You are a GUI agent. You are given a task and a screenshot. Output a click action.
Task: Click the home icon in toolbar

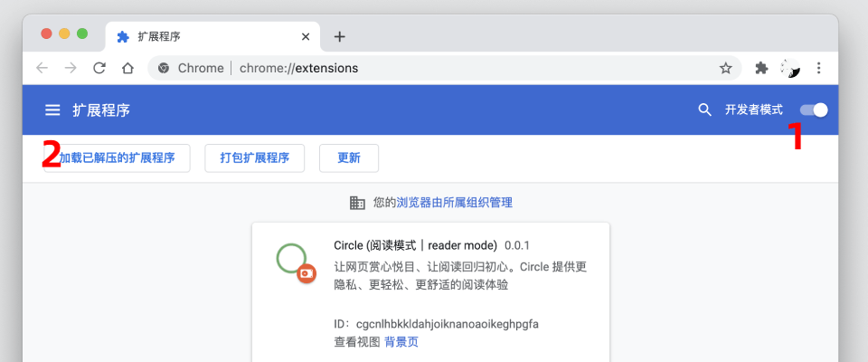[127, 68]
